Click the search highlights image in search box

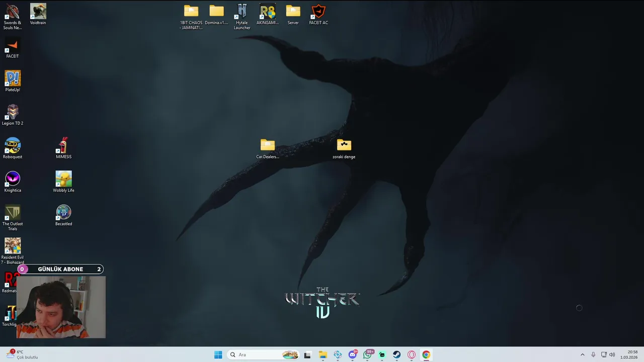[290, 355]
